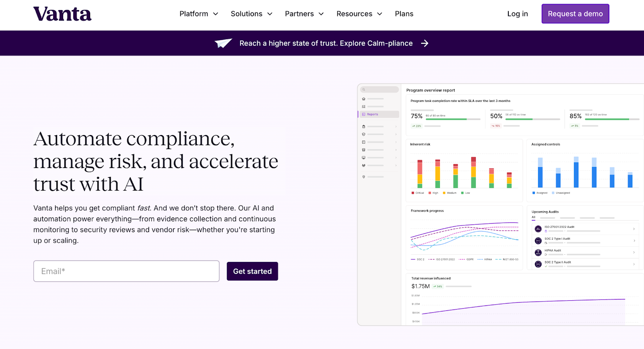The image size is (644, 349).
Task: Click the Request a demo button
Action: click(x=575, y=14)
